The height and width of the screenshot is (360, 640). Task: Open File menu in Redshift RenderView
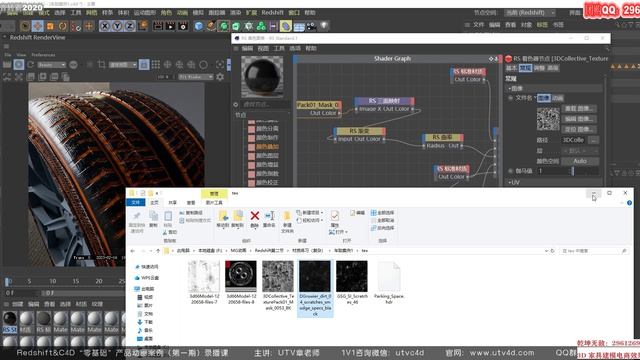[x=8, y=54]
